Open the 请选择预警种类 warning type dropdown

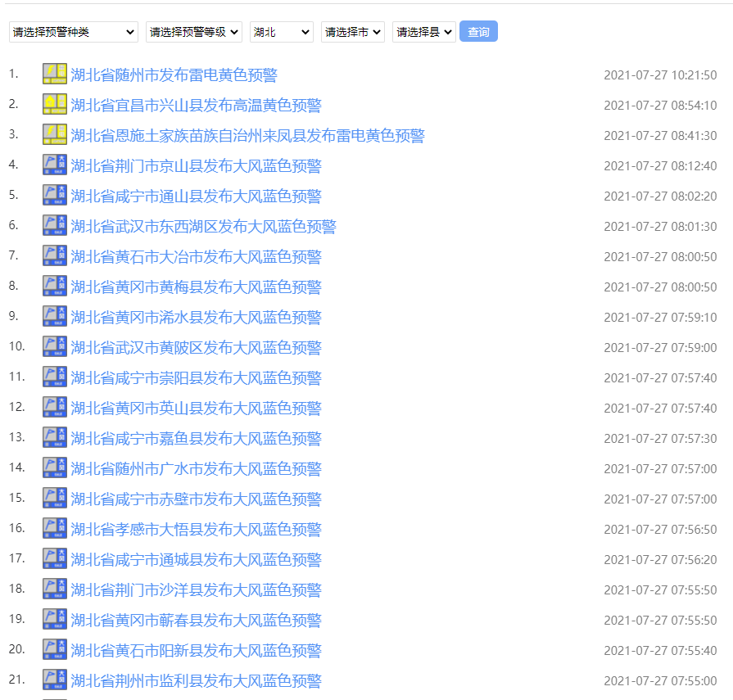(74, 32)
